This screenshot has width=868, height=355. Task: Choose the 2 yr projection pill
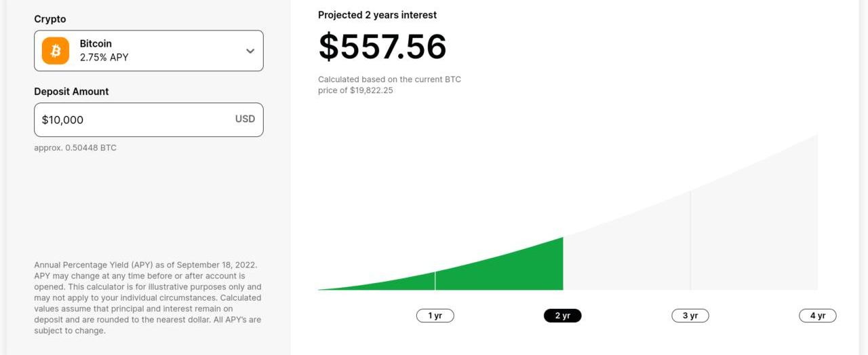tap(562, 316)
